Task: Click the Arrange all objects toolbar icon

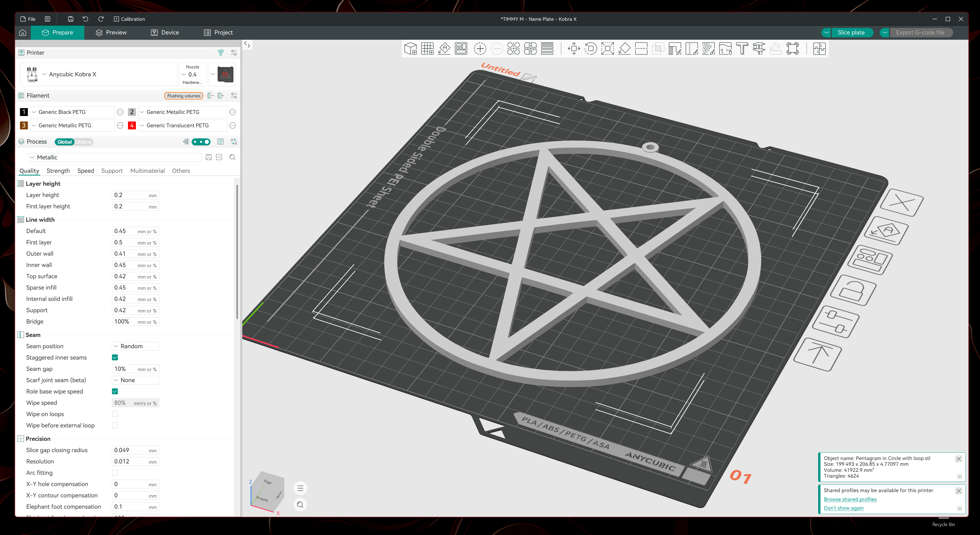Action: [461, 49]
